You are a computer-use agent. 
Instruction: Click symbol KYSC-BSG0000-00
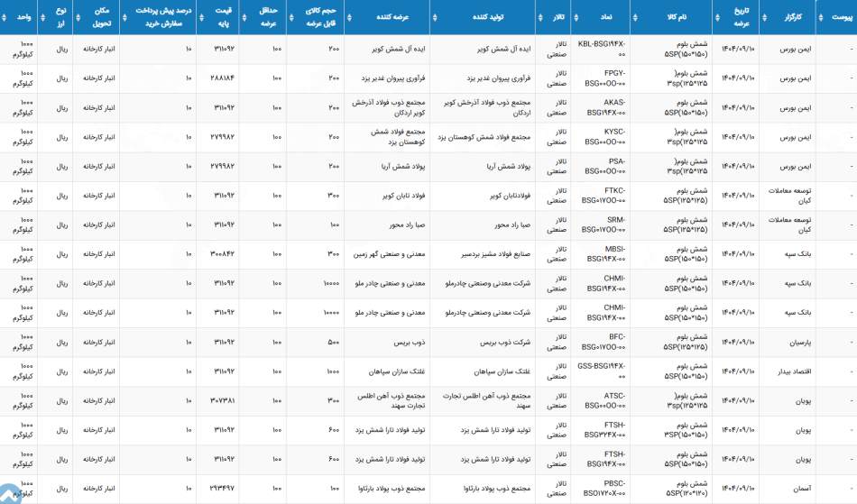coord(605,137)
